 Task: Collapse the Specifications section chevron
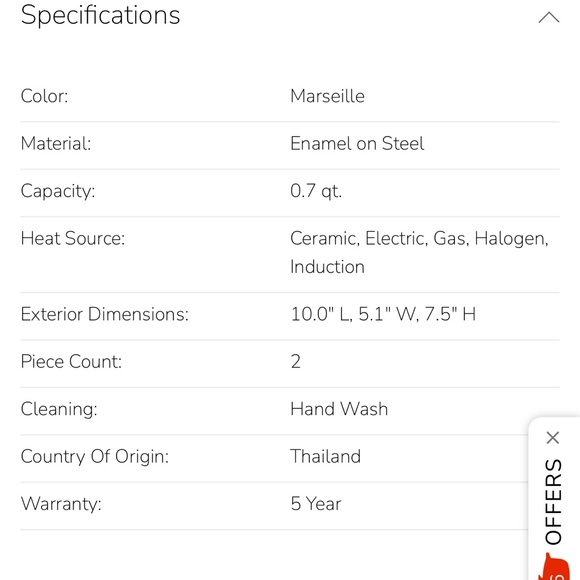[x=549, y=17]
